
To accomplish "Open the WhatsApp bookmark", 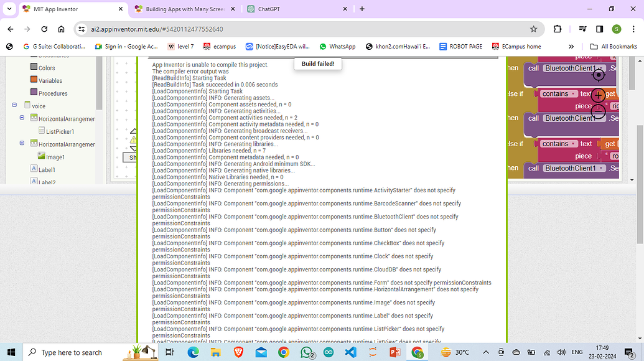I will [338, 47].
